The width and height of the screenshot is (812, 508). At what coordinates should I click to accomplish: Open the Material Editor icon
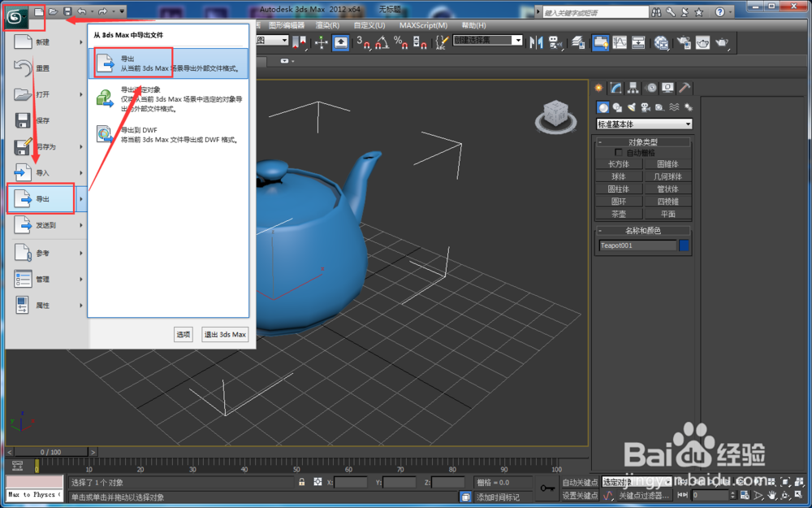coord(661,42)
